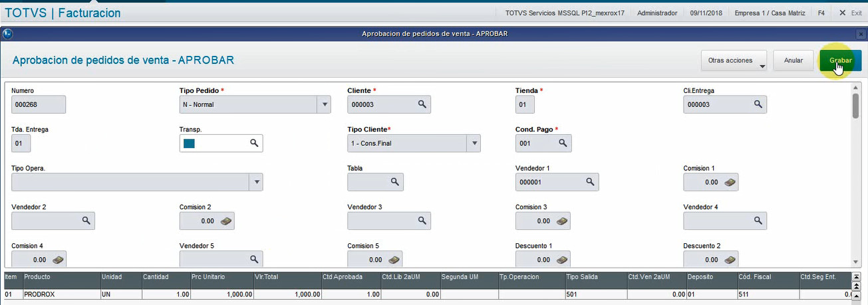Open calculator icon for Comision 3
The height and width of the screenshot is (305, 868).
(x=561, y=221)
